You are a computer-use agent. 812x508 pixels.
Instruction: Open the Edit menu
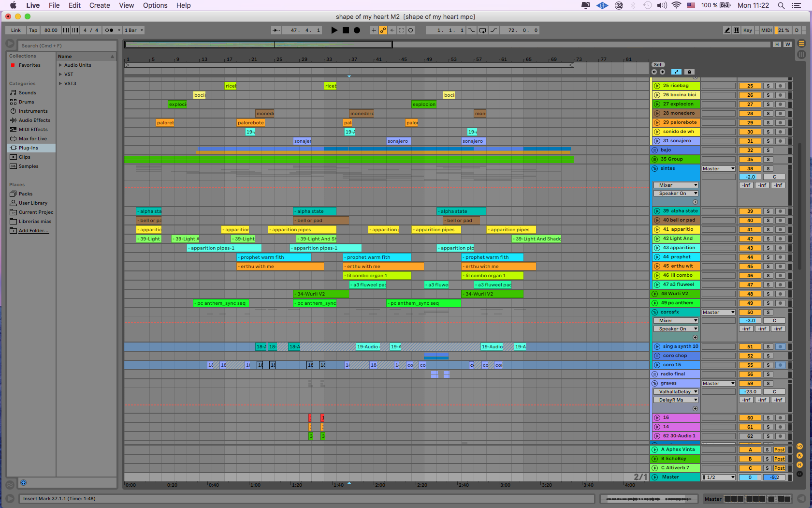pos(74,5)
